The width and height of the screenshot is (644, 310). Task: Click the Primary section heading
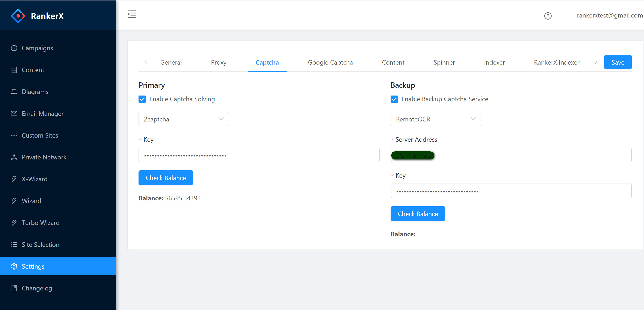point(151,85)
